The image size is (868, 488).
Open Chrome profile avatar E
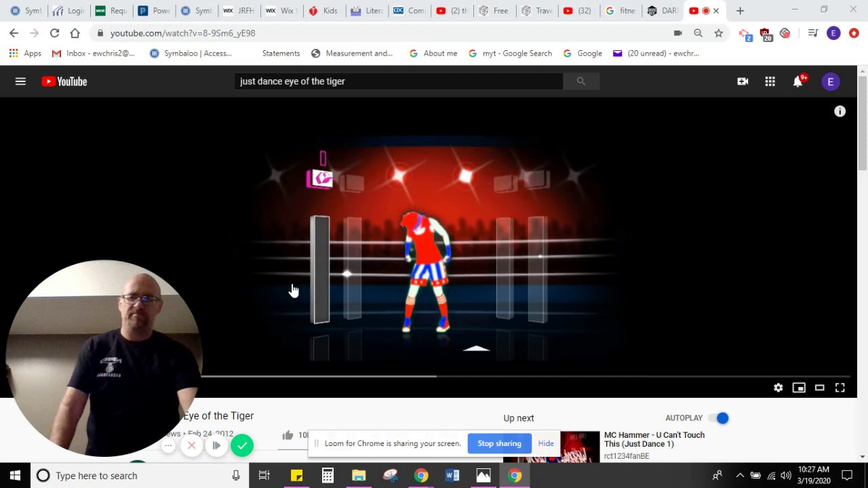[833, 33]
